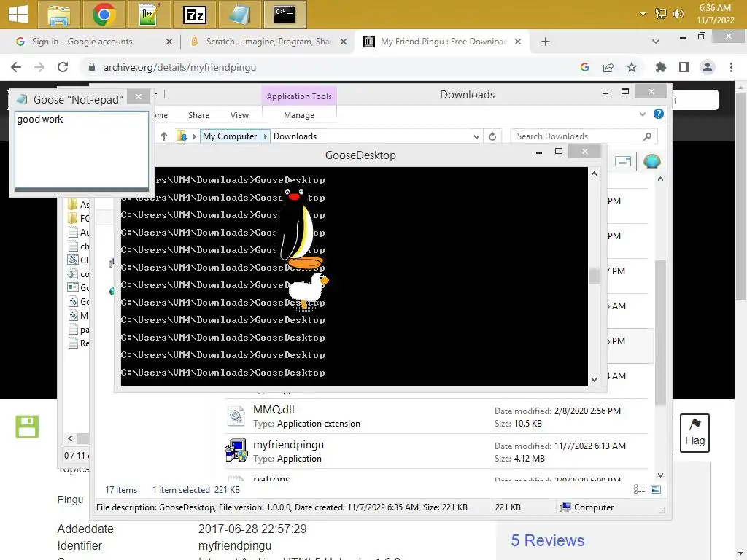Click Computer in the Explorer status bar
The height and width of the screenshot is (560, 747).
click(587, 507)
